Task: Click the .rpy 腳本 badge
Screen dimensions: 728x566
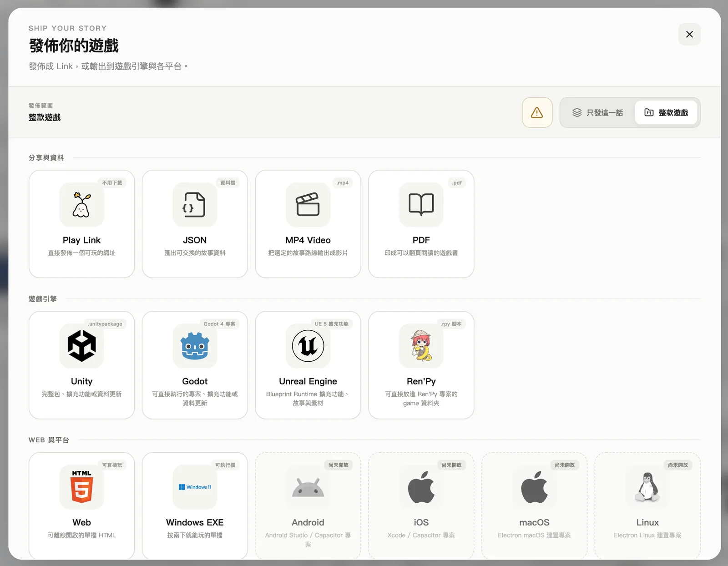Action: tap(451, 324)
